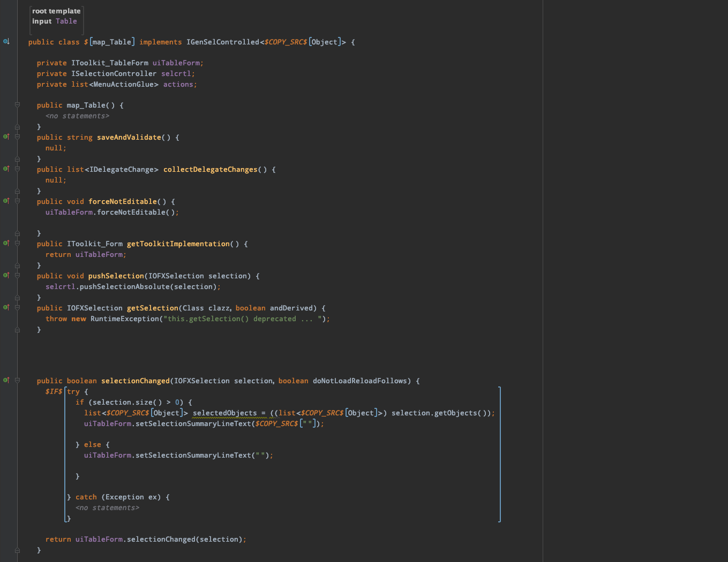This screenshot has height=562, width=728.
Task: Select the Table input reference in the header
Action: 66,21
